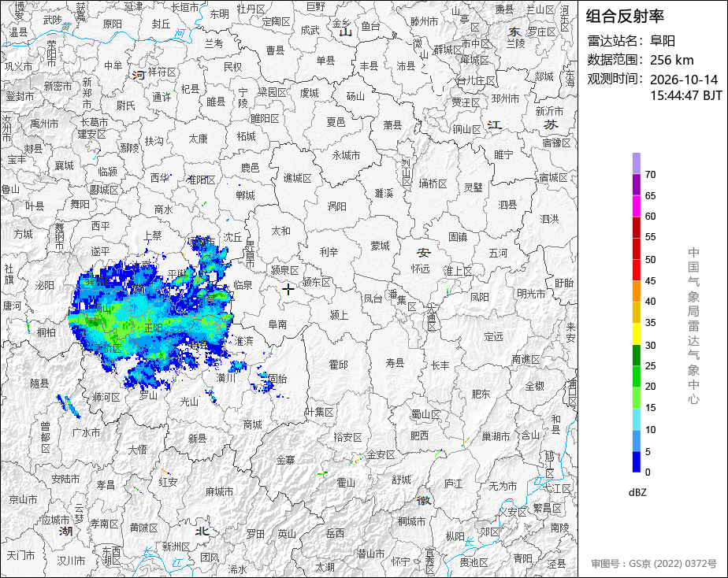728x578 pixels.
Task: Select the dark blue 0–5 dBZ band
Action: (636, 462)
